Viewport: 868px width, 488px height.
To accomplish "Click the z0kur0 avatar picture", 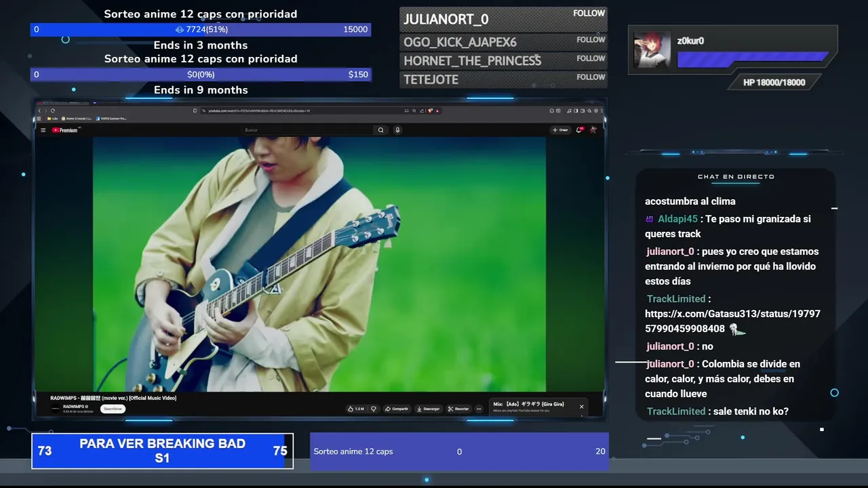I will click(x=652, y=50).
